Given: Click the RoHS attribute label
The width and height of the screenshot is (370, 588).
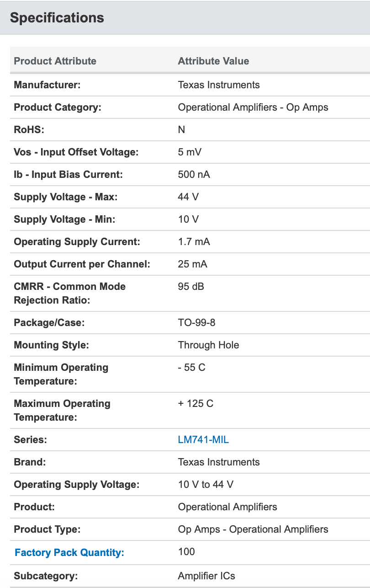Looking at the screenshot, I should pos(29,130).
